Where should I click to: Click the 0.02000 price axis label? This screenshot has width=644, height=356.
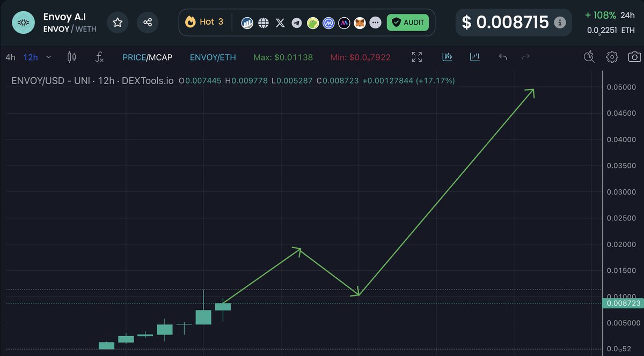pos(620,244)
